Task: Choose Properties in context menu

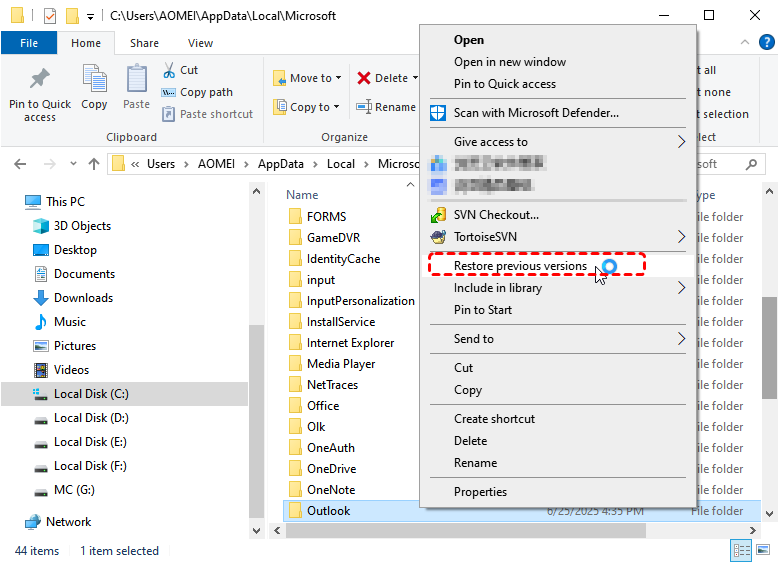Action: (x=480, y=492)
